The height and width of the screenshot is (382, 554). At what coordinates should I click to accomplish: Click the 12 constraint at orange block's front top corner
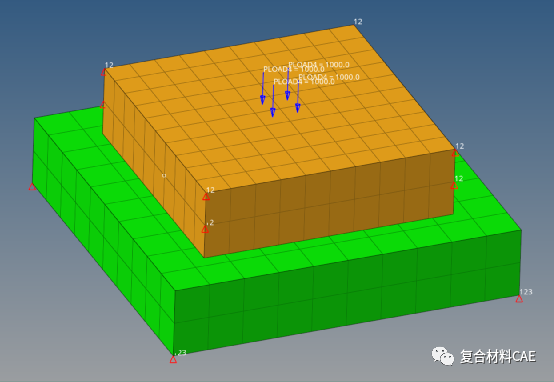[206, 197]
